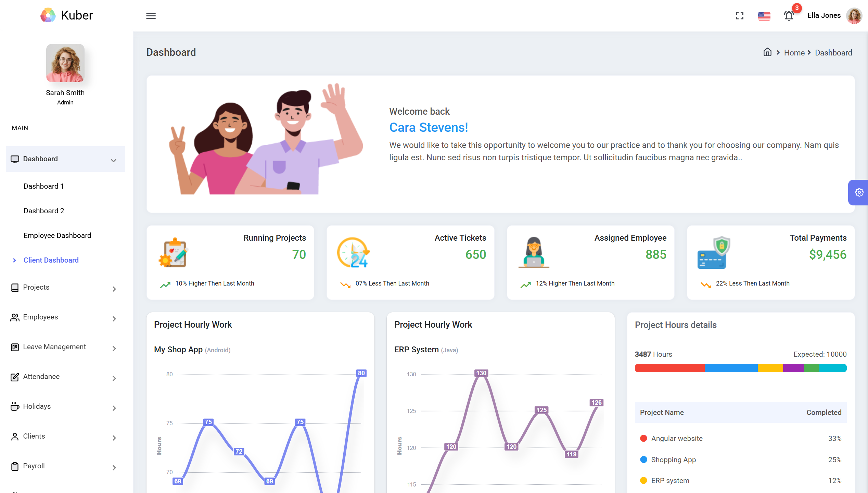The image size is (868, 493).
Task: Click the settings gear side tab
Action: click(859, 192)
